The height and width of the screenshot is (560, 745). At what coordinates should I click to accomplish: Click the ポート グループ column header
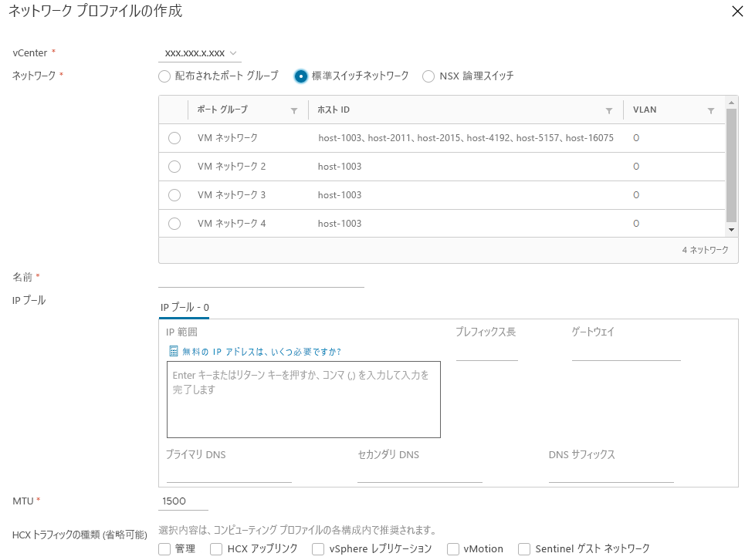223,110
